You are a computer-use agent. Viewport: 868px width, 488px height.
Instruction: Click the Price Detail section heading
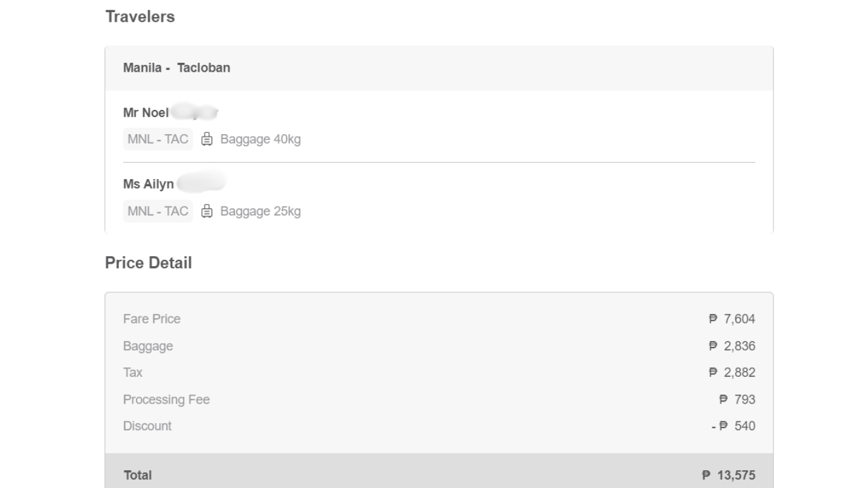pos(148,263)
